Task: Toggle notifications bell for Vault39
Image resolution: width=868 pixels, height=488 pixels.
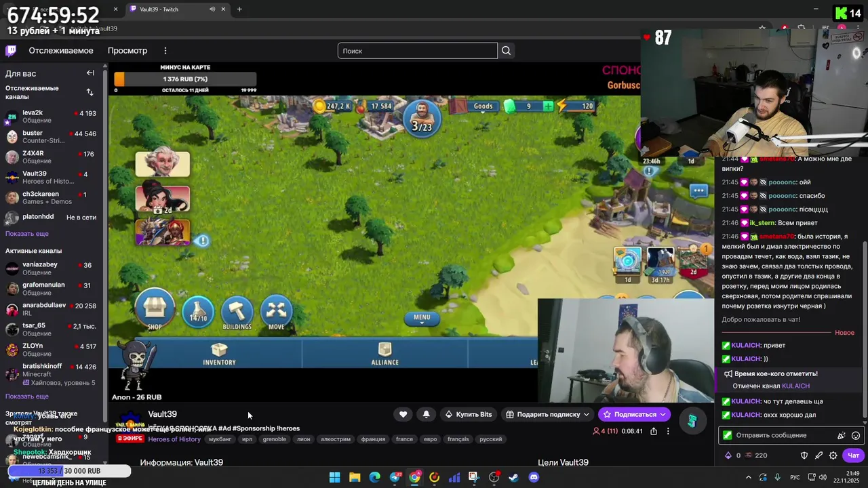Action: (426, 414)
